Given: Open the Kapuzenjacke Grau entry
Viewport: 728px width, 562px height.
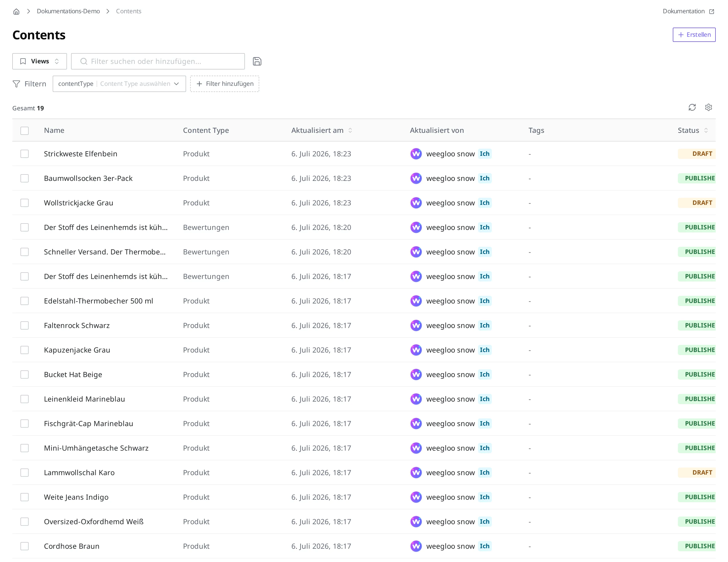Looking at the screenshot, I should point(77,350).
